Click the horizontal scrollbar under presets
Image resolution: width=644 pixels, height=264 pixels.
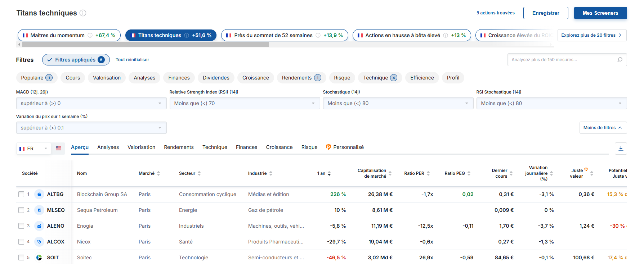[146, 45]
